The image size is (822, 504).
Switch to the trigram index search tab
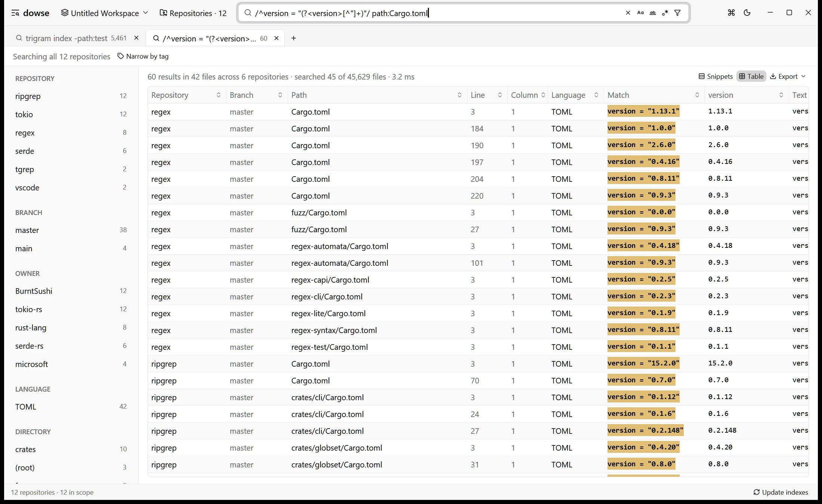(71, 38)
